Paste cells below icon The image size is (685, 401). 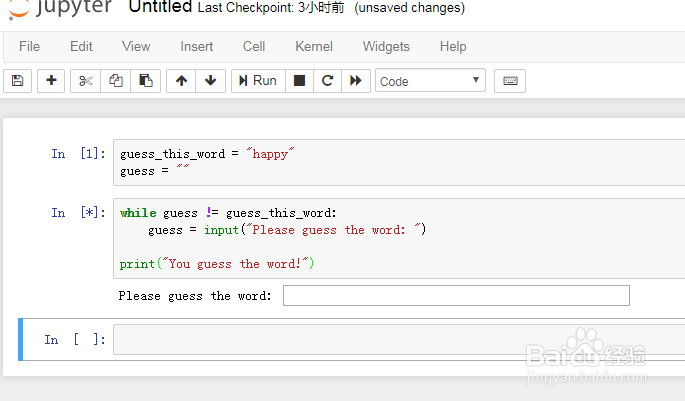click(145, 81)
